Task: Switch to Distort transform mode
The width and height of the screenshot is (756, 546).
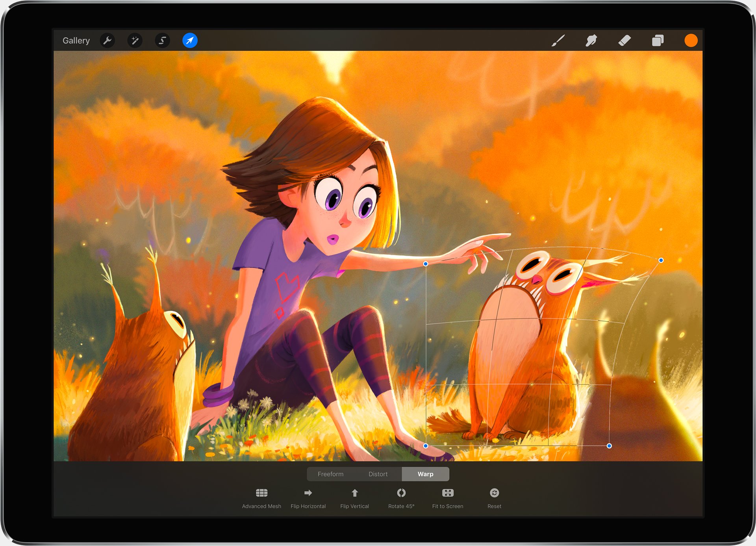Action: click(378, 474)
